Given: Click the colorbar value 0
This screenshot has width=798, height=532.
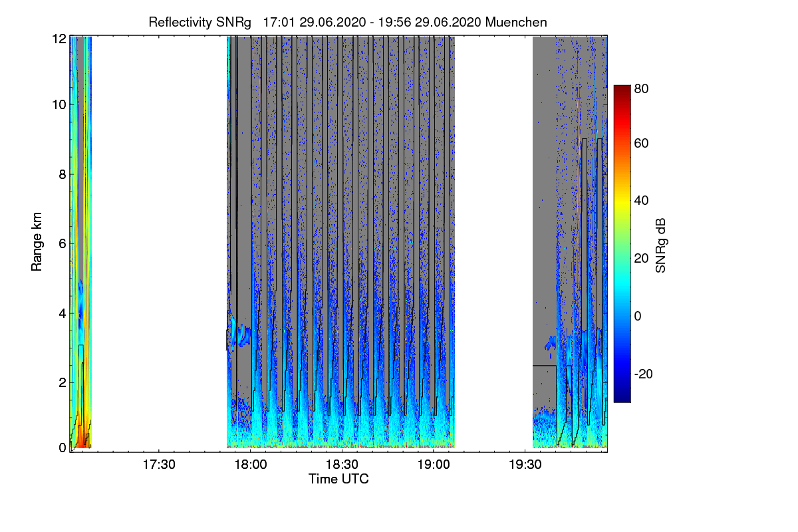Looking at the screenshot, I should [638, 316].
